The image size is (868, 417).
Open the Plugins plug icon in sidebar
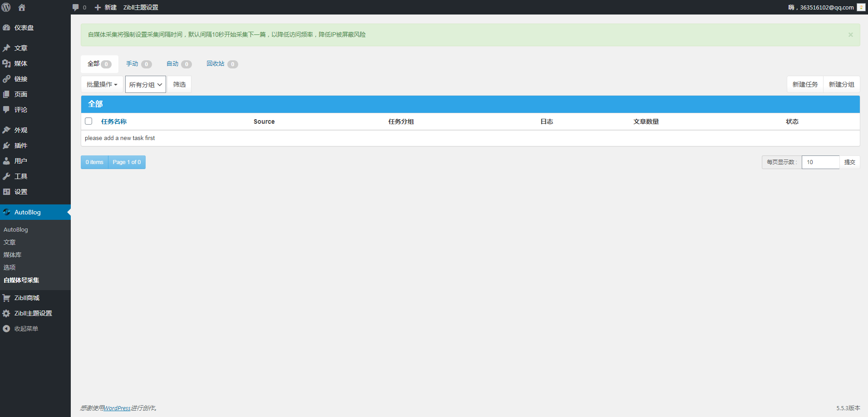(6, 145)
